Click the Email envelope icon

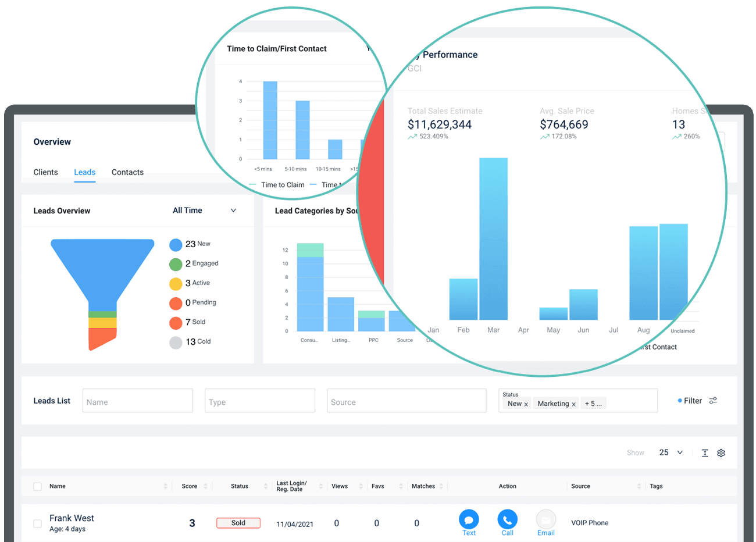click(545, 519)
